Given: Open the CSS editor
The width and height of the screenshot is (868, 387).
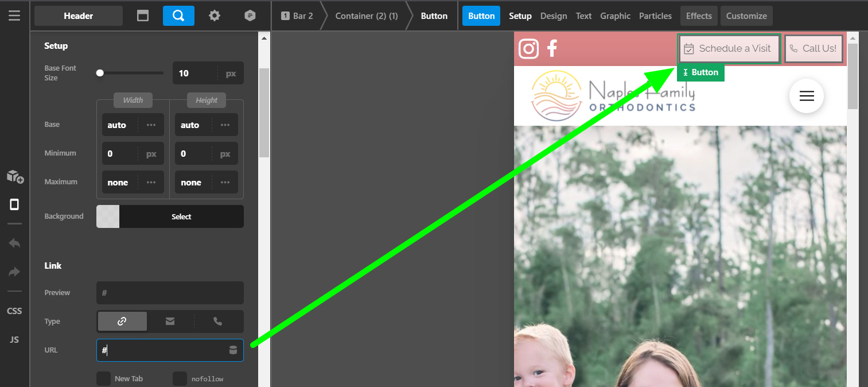Looking at the screenshot, I should point(14,311).
